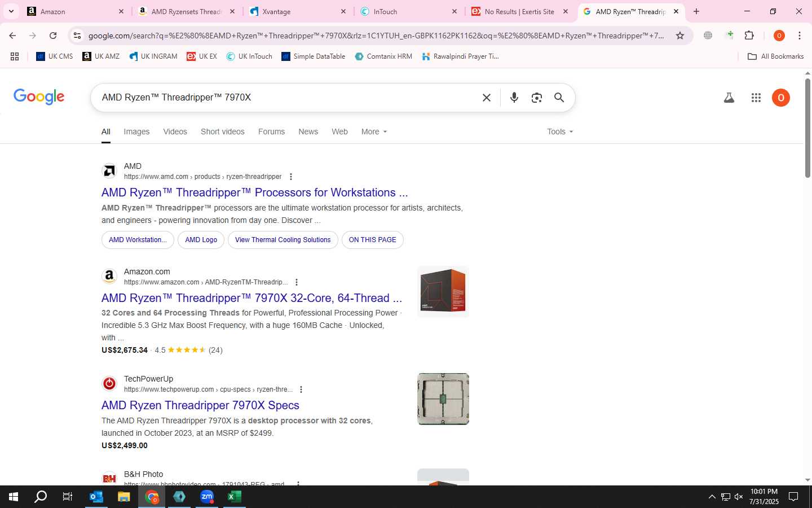Submit search with the magnifier icon

pyautogui.click(x=559, y=98)
